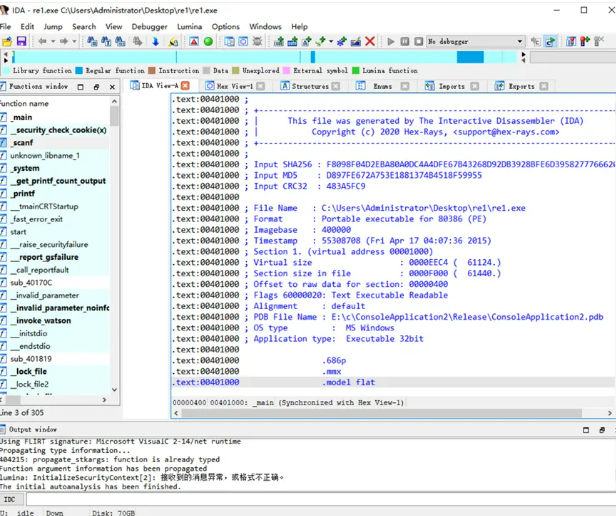Close the Hex View-1 tab
Viewport: 616px width, 516px height.
260,86
